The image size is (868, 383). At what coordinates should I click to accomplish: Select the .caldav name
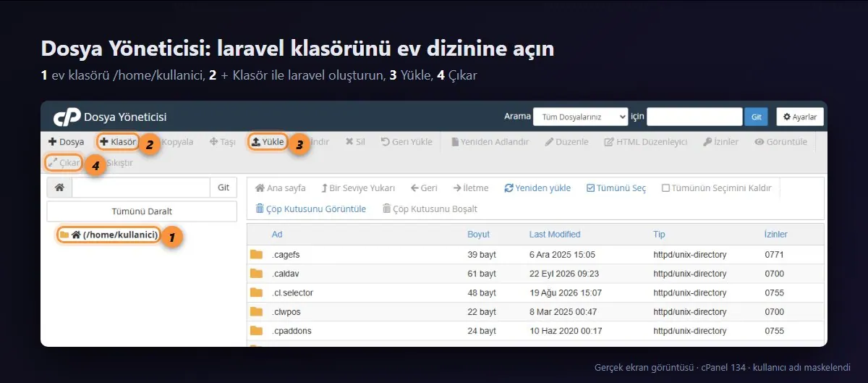point(286,274)
